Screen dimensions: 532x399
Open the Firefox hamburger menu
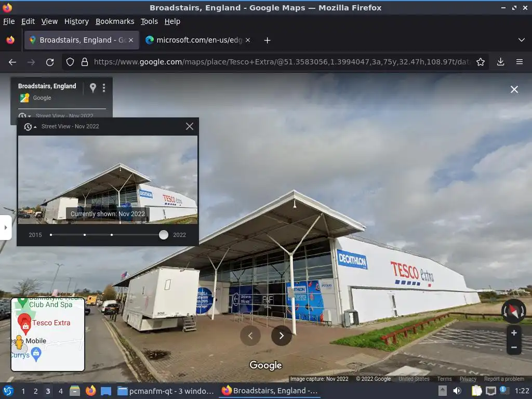point(519,62)
